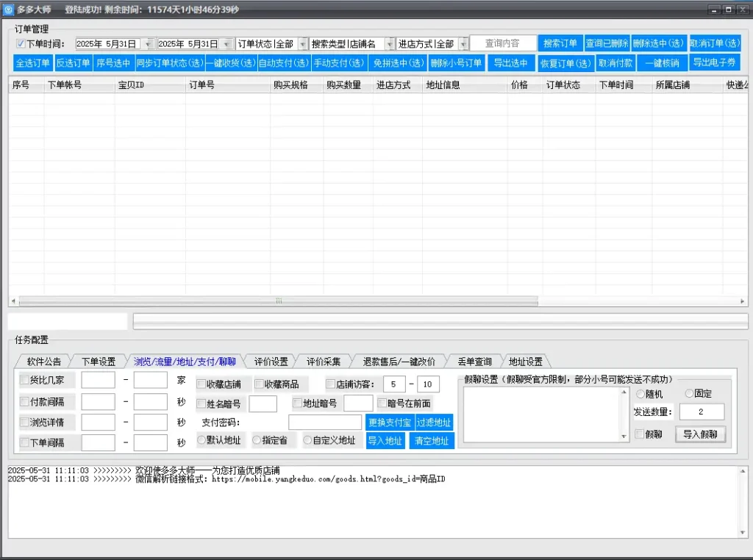Viewport: 753px width, 560px height.
Task: Open the start date picker dropdown
Action: click(149, 43)
